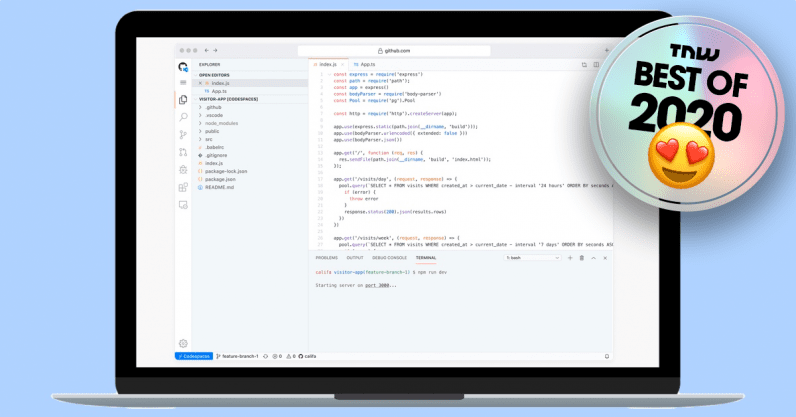Switch to the App.ts editor tab

[364, 65]
